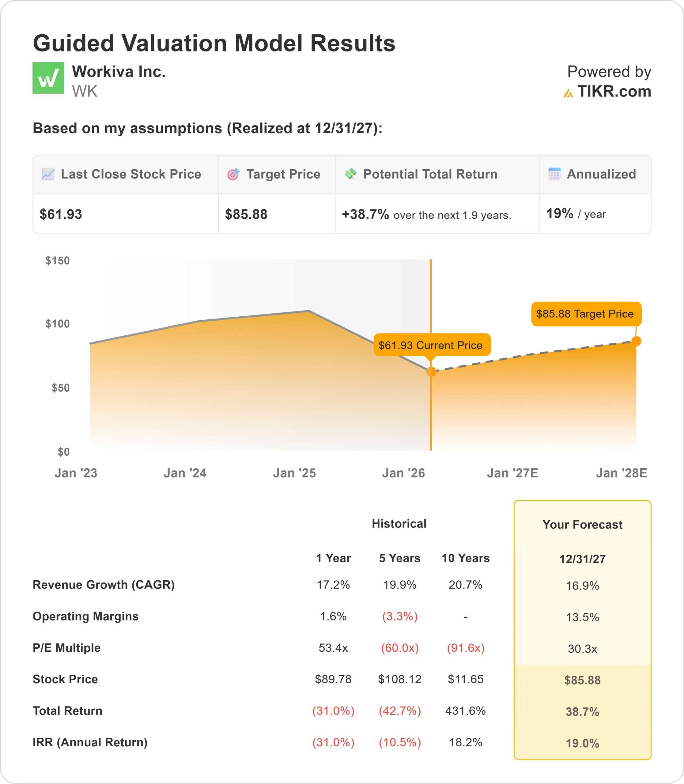The height and width of the screenshot is (784, 684).
Task: Click the Revenue Growth (CAGR) row label
Action: coord(104,584)
